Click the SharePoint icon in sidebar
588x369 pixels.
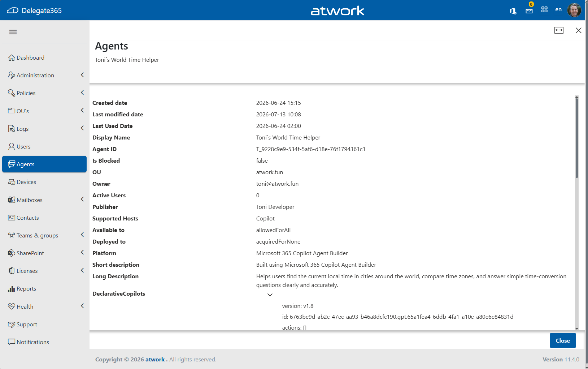(x=12, y=253)
